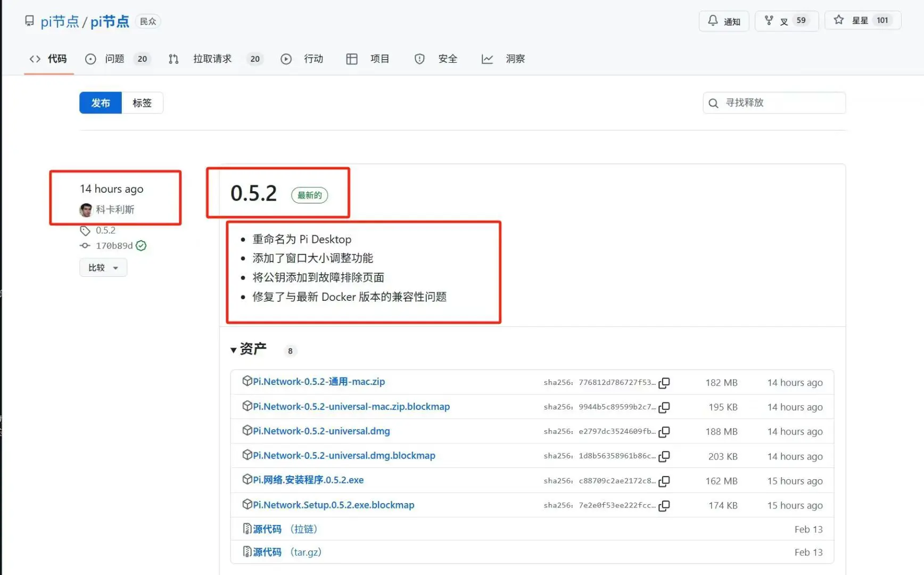Click the 最新的 label badge
This screenshot has width=924, height=575.
(x=310, y=195)
